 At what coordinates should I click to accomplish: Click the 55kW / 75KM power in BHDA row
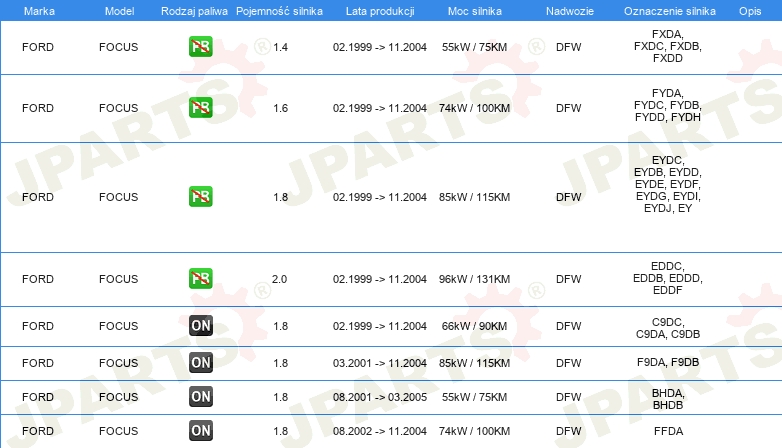(x=474, y=397)
